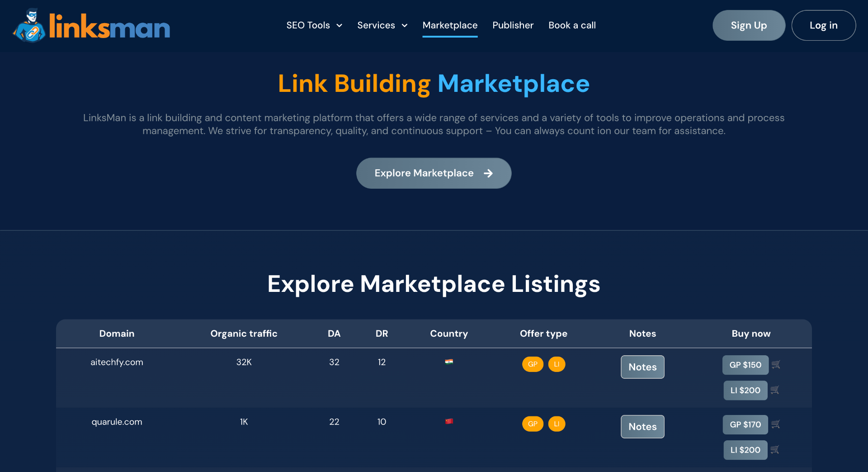Buy LI $200 for aitechfy.com
The height and width of the screenshot is (472, 868).
(x=745, y=390)
